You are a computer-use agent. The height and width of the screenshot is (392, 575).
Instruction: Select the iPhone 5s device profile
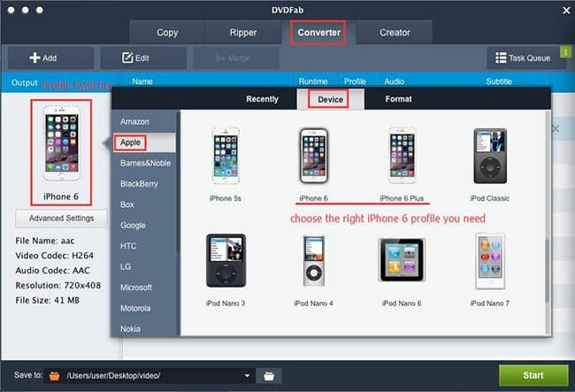click(226, 156)
